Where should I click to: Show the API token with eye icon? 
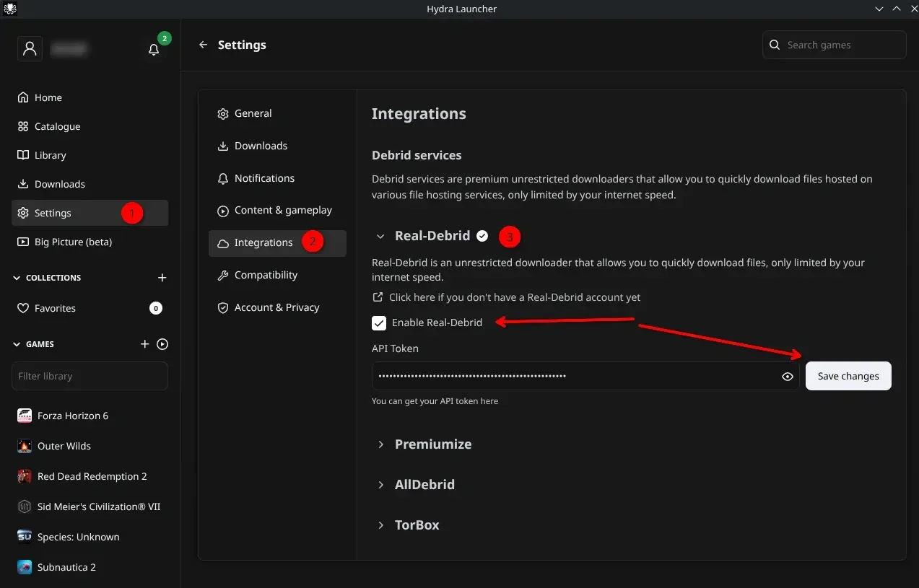click(788, 377)
